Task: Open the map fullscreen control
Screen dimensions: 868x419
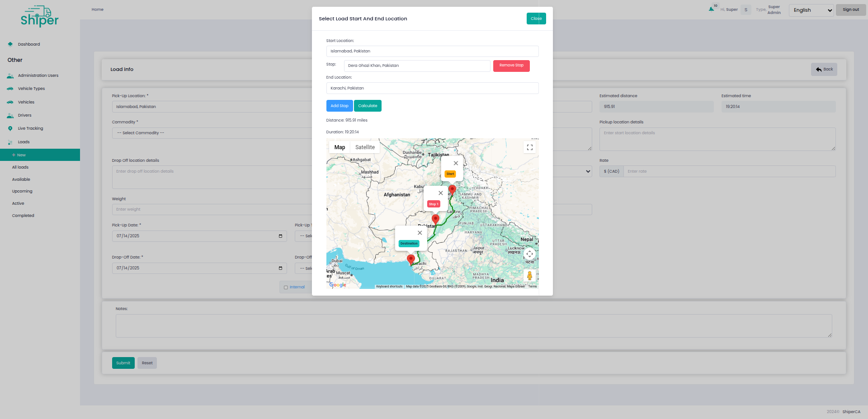Action: (x=529, y=147)
